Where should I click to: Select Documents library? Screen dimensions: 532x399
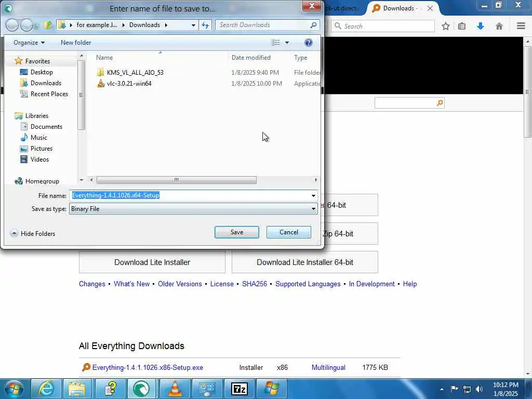click(x=46, y=127)
